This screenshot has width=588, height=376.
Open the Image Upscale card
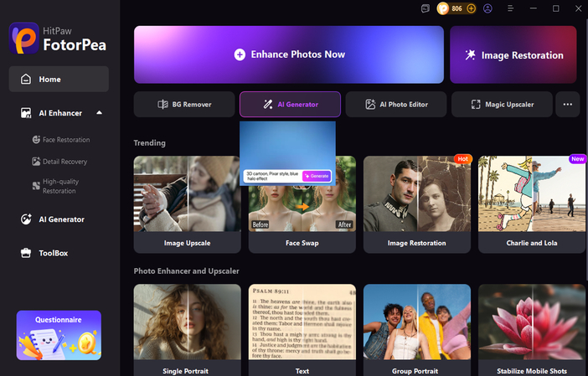point(187,204)
